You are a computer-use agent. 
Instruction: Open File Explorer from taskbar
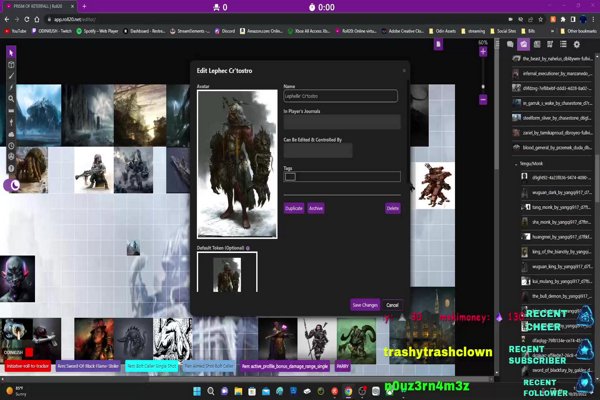pos(238,391)
